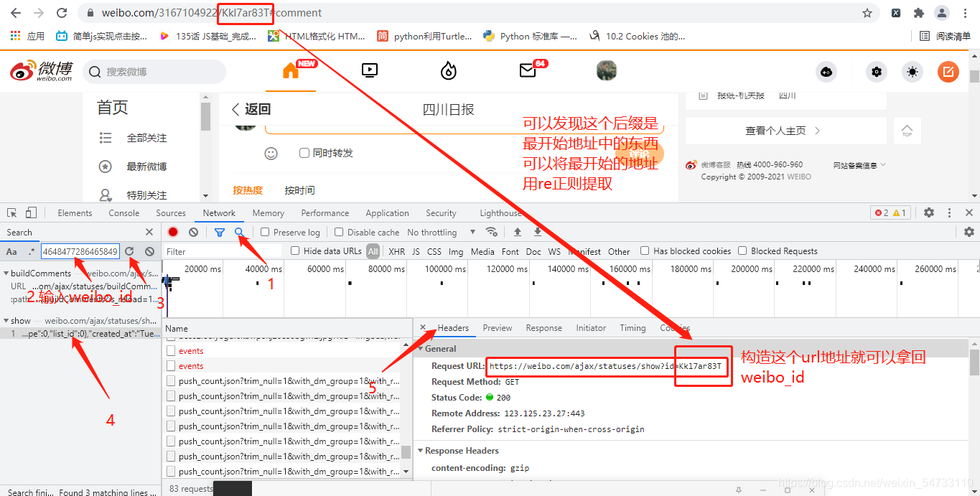980x496 pixels.
Task: Check Hide data URLs checkbox
Action: point(295,251)
